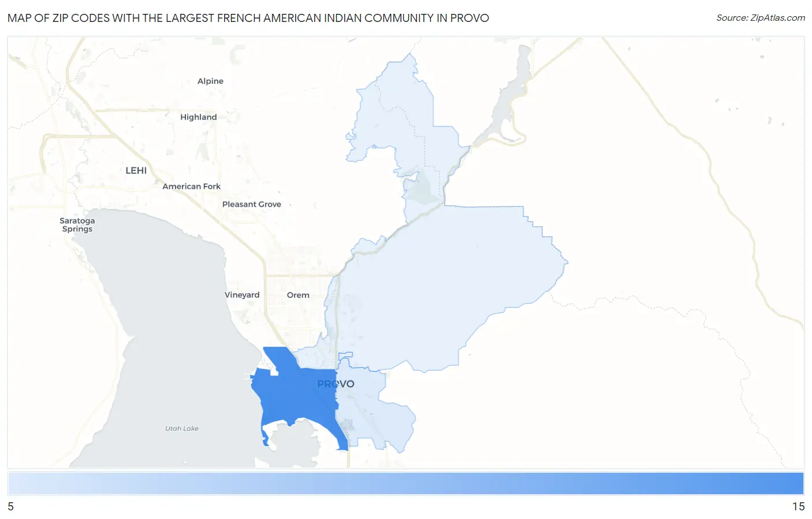Click the Vineyard map label
The width and height of the screenshot is (812, 519).
(242, 295)
